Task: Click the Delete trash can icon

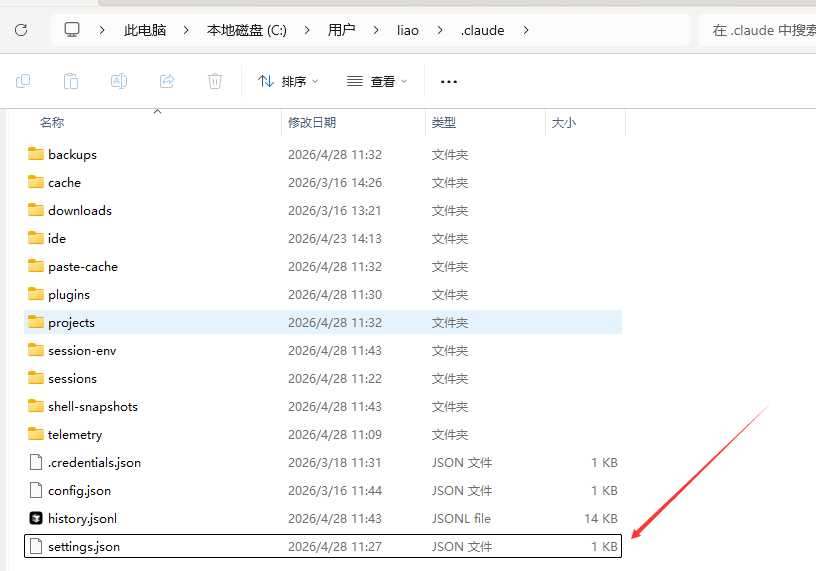Action: coord(215,81)
